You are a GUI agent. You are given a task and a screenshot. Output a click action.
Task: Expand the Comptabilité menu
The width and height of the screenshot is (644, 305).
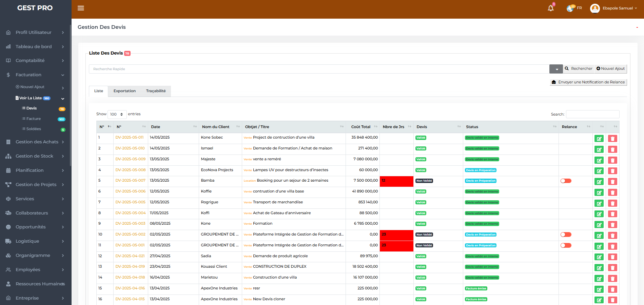(x=35, y=61)
